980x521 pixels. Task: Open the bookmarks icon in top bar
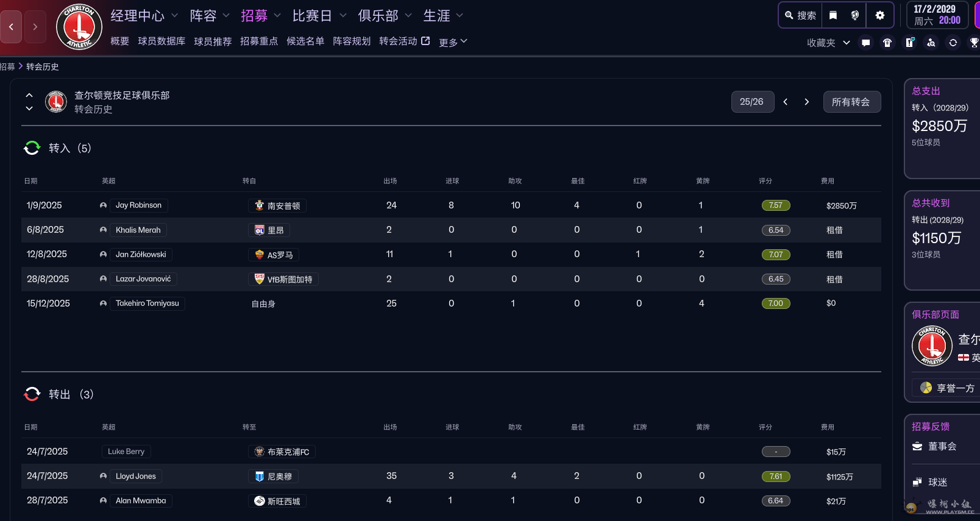pyautogui.click(x=833, y=15)
